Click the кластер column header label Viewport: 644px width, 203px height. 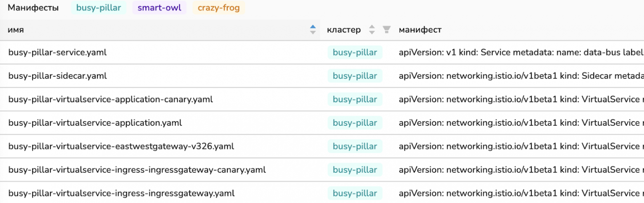coord(344,30)
